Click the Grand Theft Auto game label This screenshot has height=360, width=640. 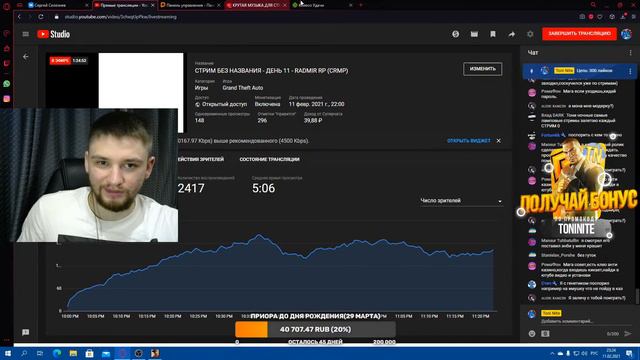point(243,88)
